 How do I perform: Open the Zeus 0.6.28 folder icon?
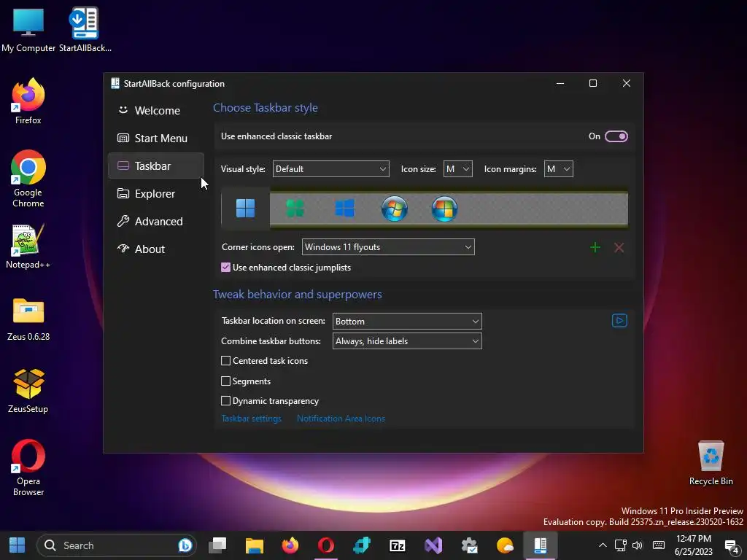point(28,319)
